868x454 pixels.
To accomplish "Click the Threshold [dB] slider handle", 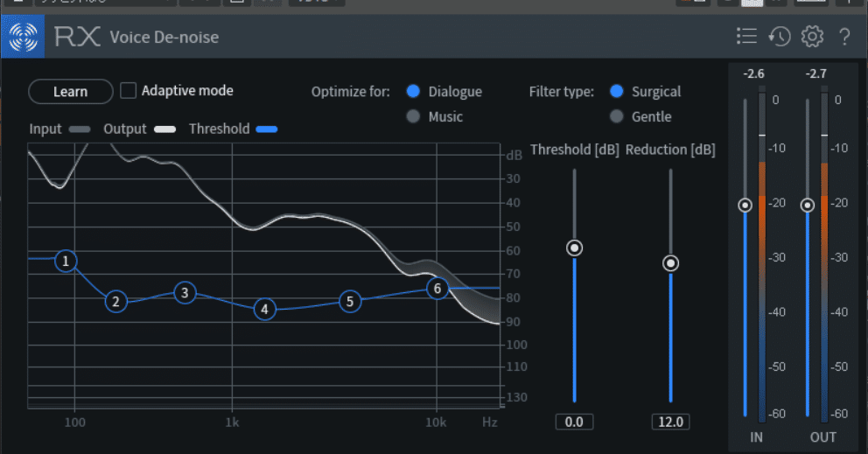I will tap(575, 248).
